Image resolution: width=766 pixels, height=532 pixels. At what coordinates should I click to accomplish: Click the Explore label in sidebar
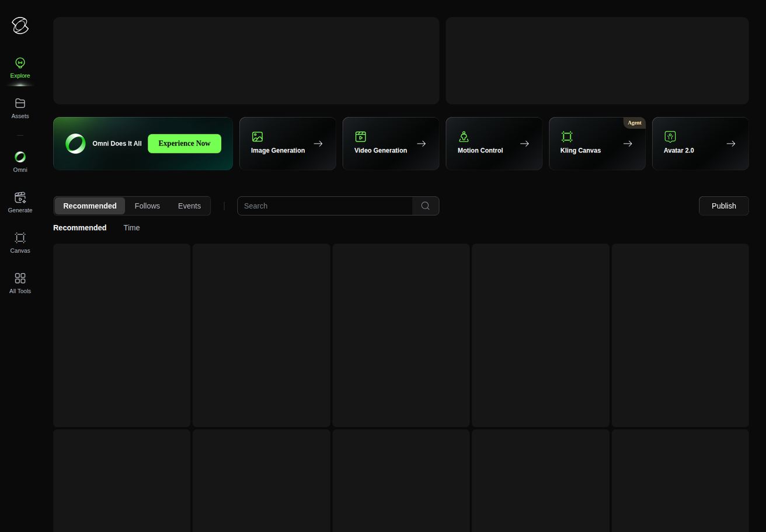pyautogui.click(x=20, y=76)
